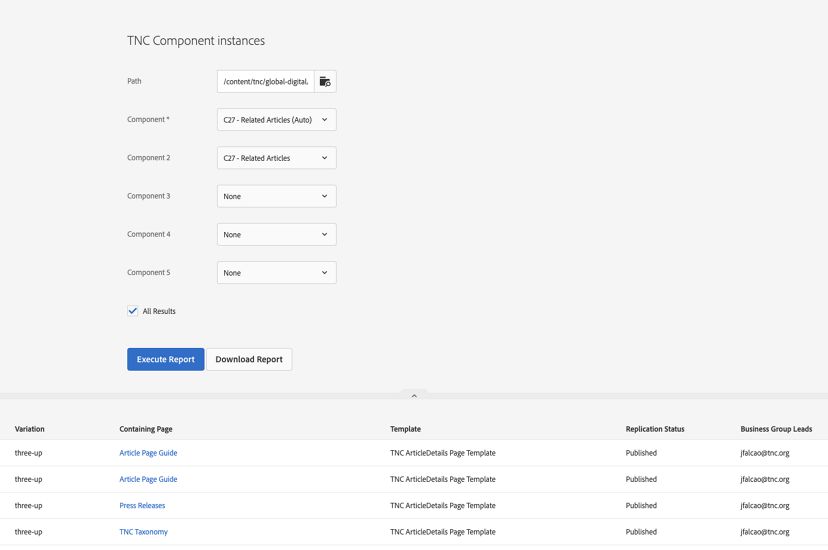Open the TNC Taxonomy page link
828x550 pixels.
[x=144, y=532]
